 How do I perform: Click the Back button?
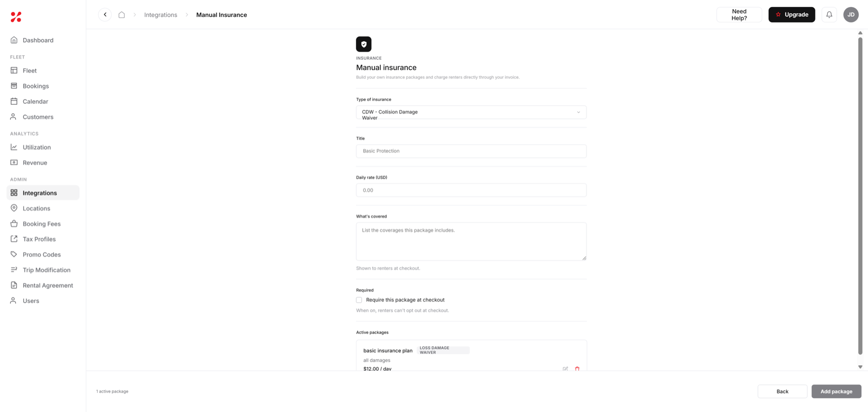point(782,391)
